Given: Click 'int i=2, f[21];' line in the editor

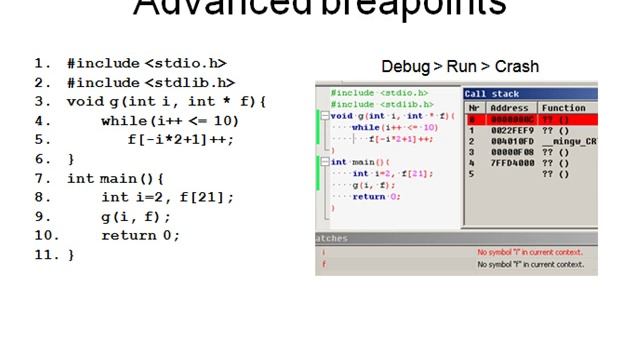Looking at the screenshot, I should [x=392, y=173].
